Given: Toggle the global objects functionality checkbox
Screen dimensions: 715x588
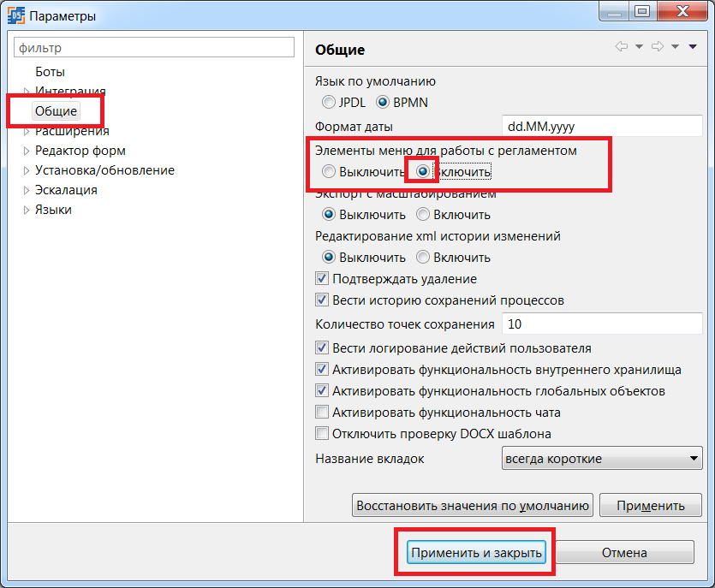Looking at the screenshot, I should (322, 390).
